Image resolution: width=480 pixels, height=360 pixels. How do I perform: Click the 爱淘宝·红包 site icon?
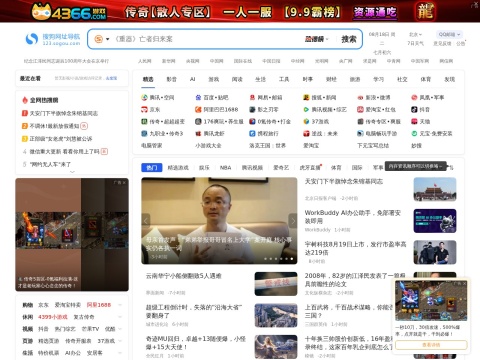(360, 109)
